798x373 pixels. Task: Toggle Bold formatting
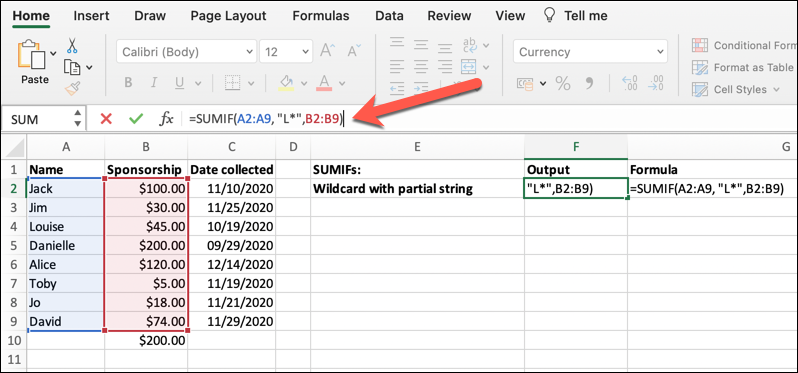click(128, 82)
